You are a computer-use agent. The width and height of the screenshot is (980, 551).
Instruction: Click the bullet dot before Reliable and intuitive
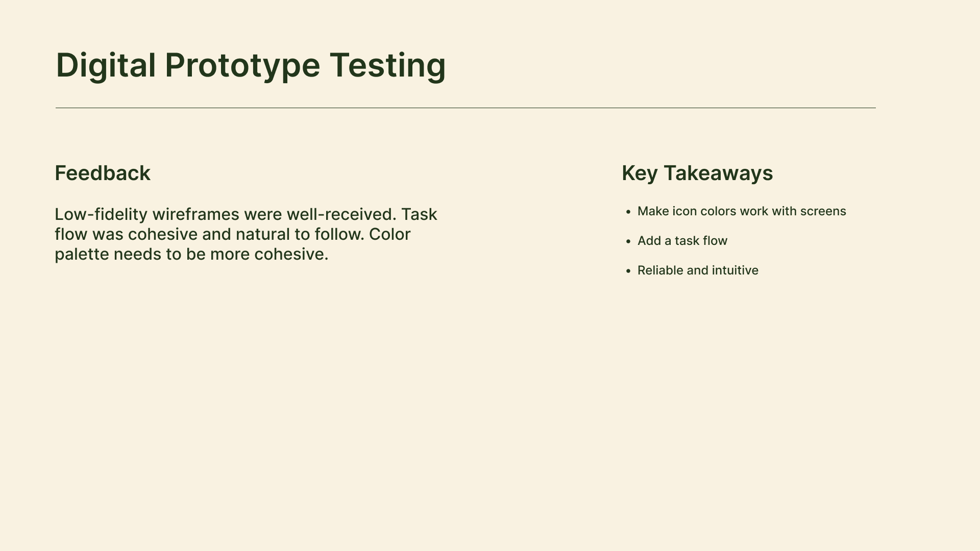(628, 271)
